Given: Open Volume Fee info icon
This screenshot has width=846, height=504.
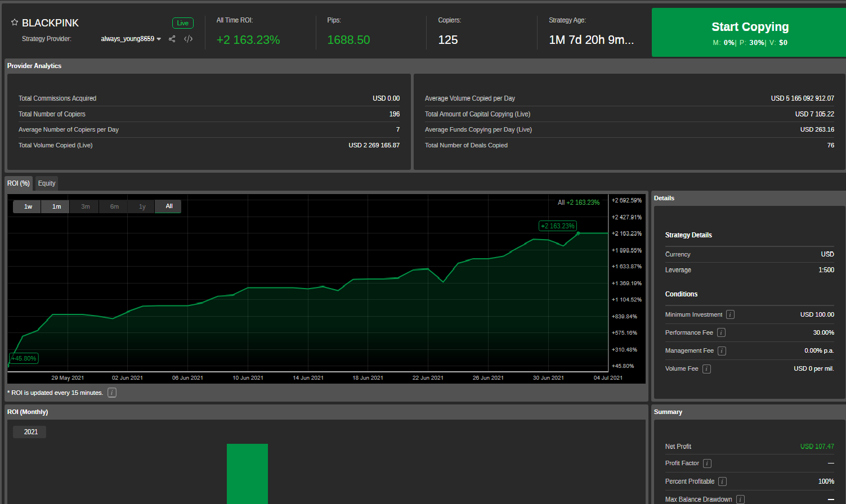Looking at the screenshot, I should pos(706,368).
